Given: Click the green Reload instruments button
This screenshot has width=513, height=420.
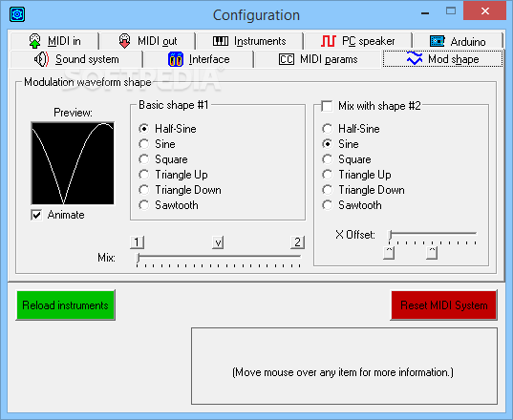Looking at the screenshot, I should pos(65,304).
